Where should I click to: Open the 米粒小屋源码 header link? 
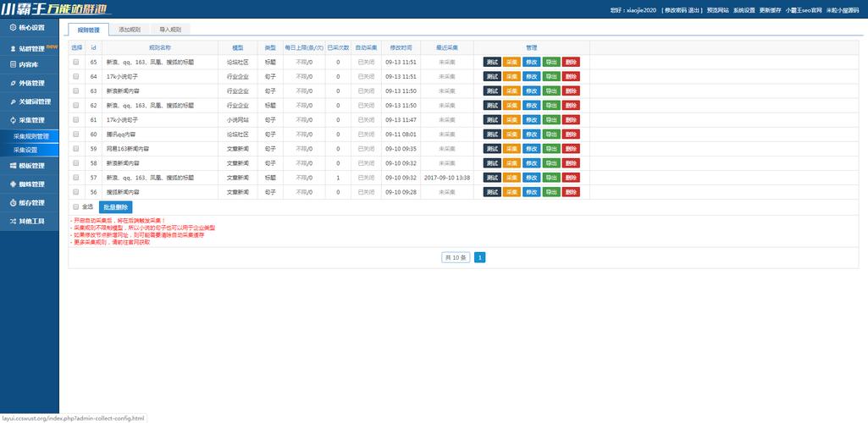point(843,10)
